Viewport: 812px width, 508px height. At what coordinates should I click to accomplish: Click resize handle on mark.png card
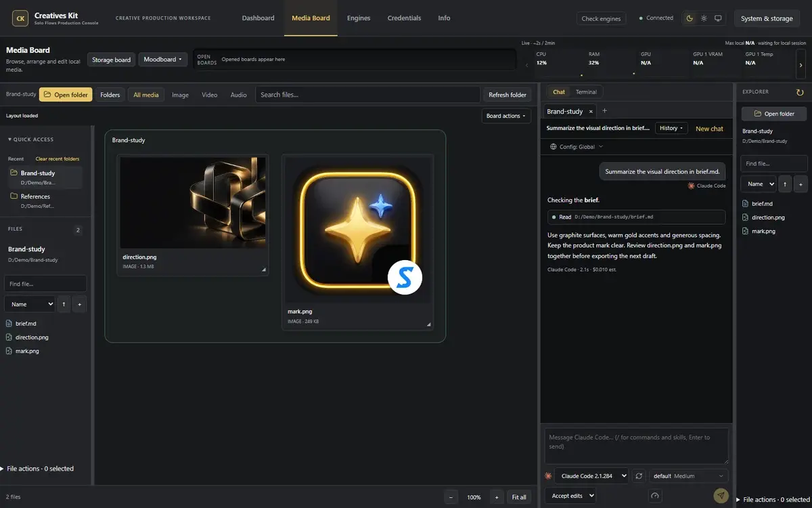[428, 324]
